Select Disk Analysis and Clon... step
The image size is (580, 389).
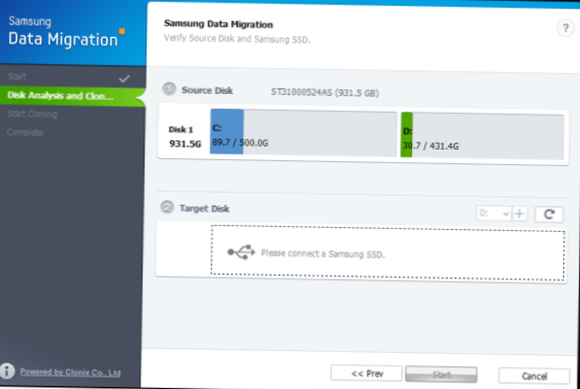point(72,96)
